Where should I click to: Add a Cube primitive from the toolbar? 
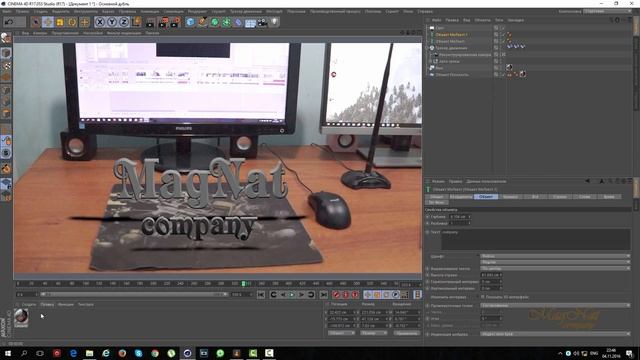(190, 22)
